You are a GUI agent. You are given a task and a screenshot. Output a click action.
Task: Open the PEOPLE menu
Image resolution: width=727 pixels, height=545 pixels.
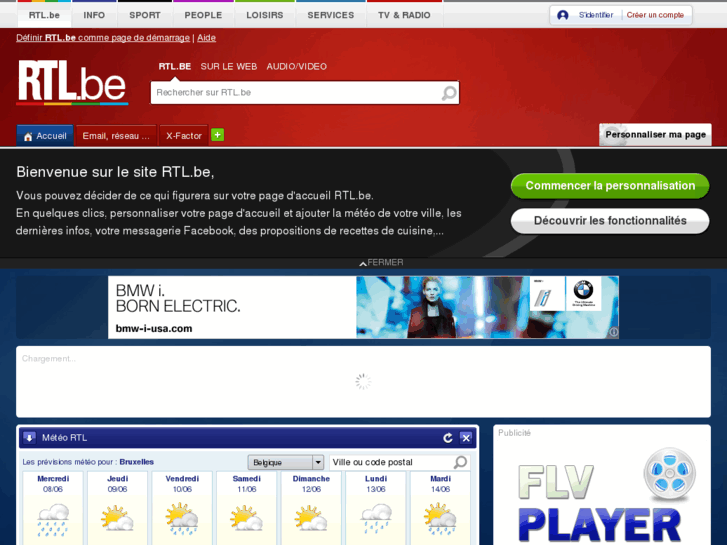coord(203,15)
